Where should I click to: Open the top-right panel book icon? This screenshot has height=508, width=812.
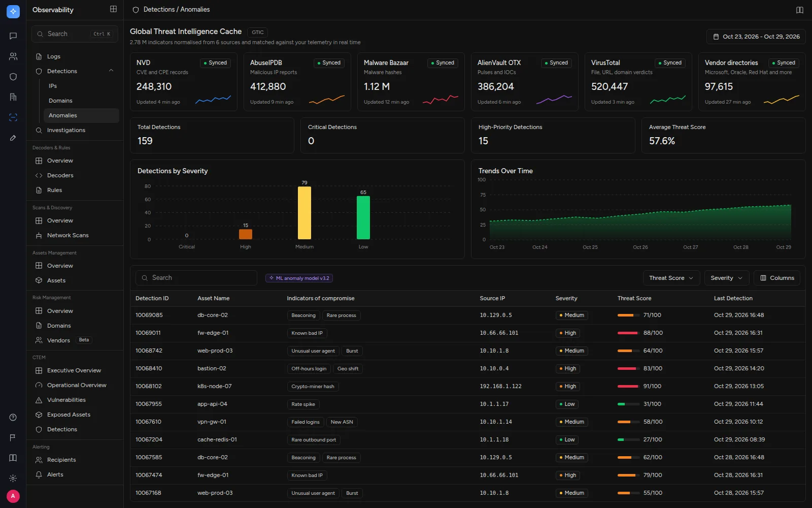(800, 10)
